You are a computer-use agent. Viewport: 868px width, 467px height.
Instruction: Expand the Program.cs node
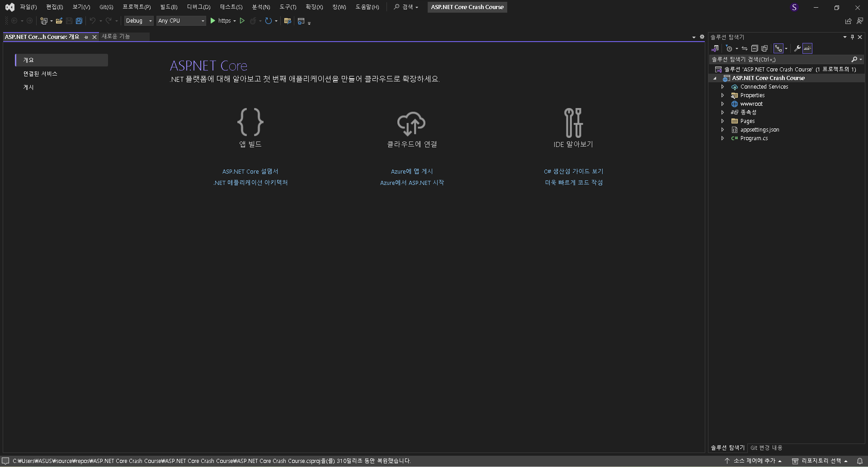(x=722, y=138)
